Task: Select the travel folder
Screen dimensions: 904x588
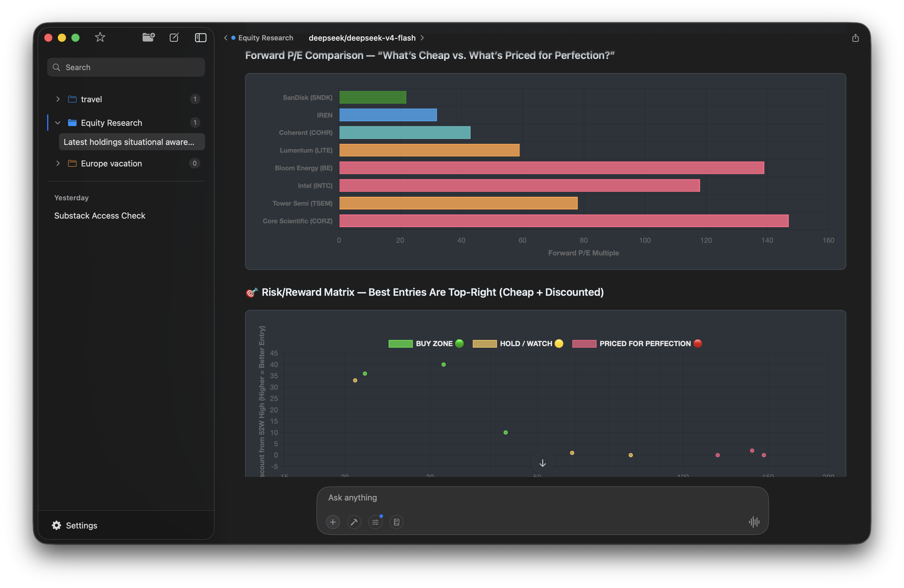Action: pos(126,99)
